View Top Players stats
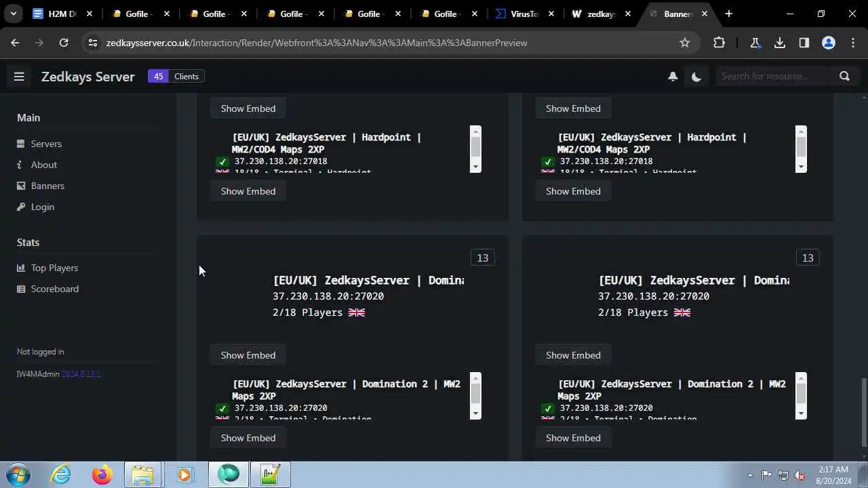 [x=54, y=268]
